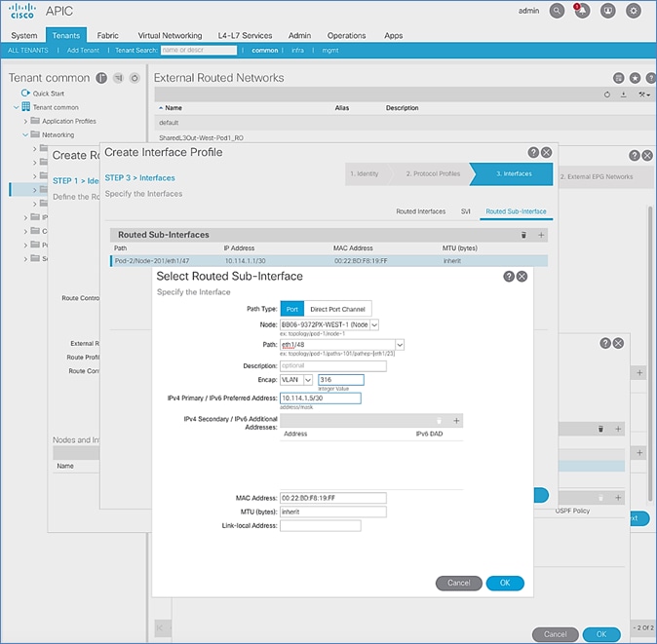Expand Application Profiles tree node

pos(25,121)
